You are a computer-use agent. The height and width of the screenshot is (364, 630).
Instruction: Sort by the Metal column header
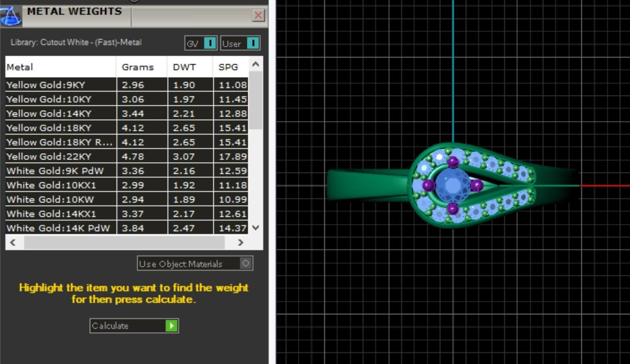click(x=61, y=67)
